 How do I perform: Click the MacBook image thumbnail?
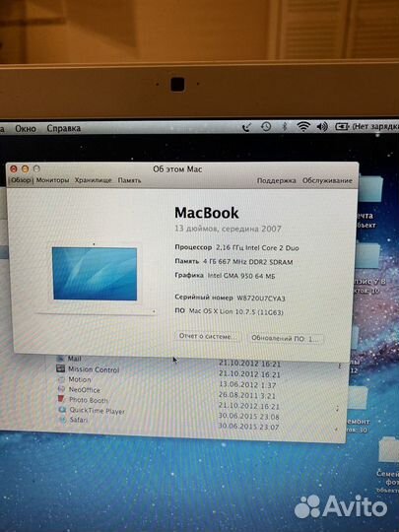click(95, 278)
